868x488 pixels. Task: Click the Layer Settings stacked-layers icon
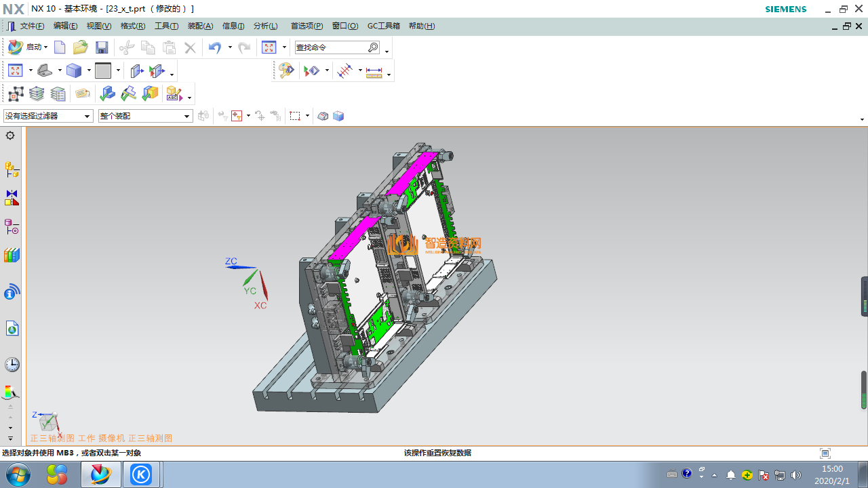37,94
